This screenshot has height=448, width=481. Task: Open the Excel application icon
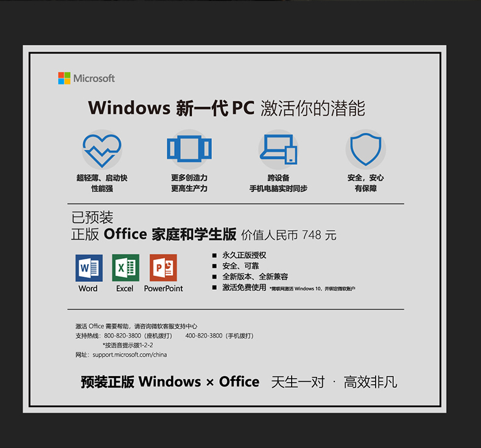[125, 268]
